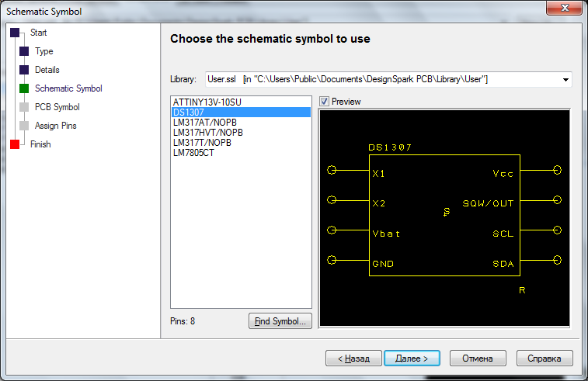Click the DS1307 title in the preview
Screen dimensions: 588x381
point(390,147)
